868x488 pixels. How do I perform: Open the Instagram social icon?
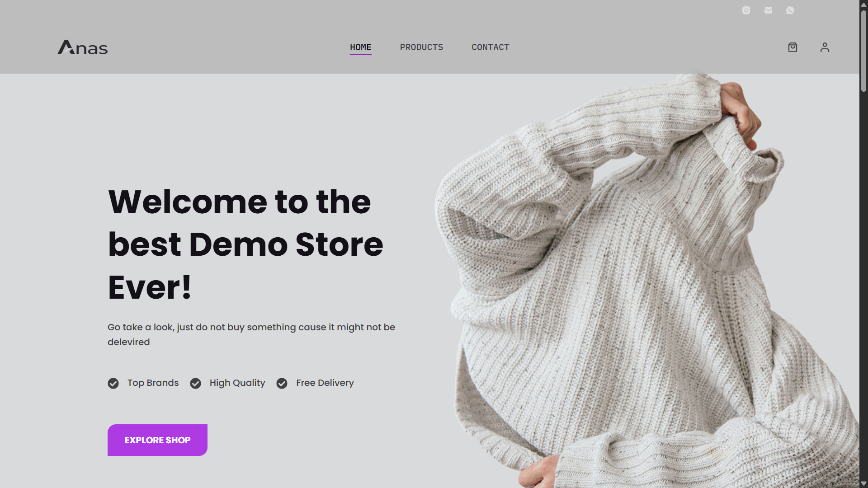[x=746, y=10]
